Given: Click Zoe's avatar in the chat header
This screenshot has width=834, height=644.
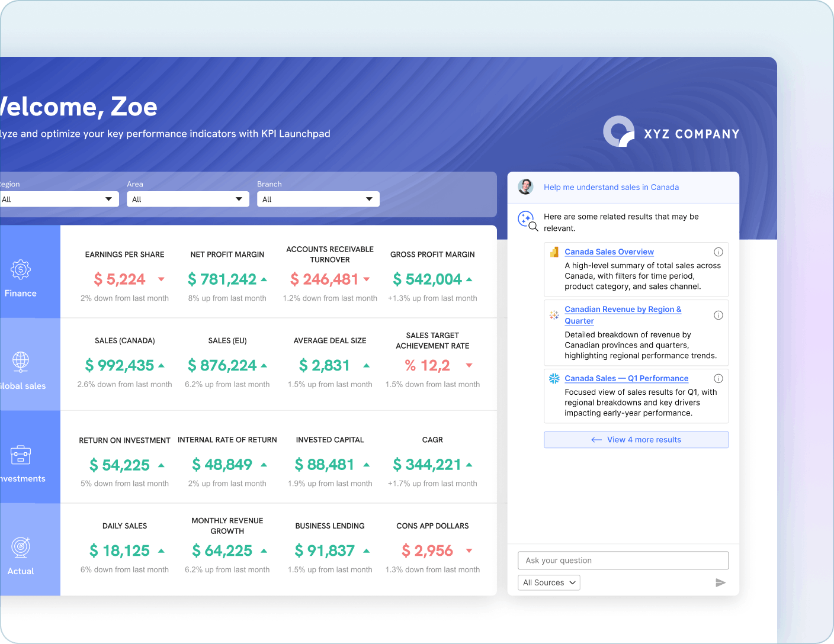Looking at the screenshot, I should pyautogui.click(x=526, y=187).
